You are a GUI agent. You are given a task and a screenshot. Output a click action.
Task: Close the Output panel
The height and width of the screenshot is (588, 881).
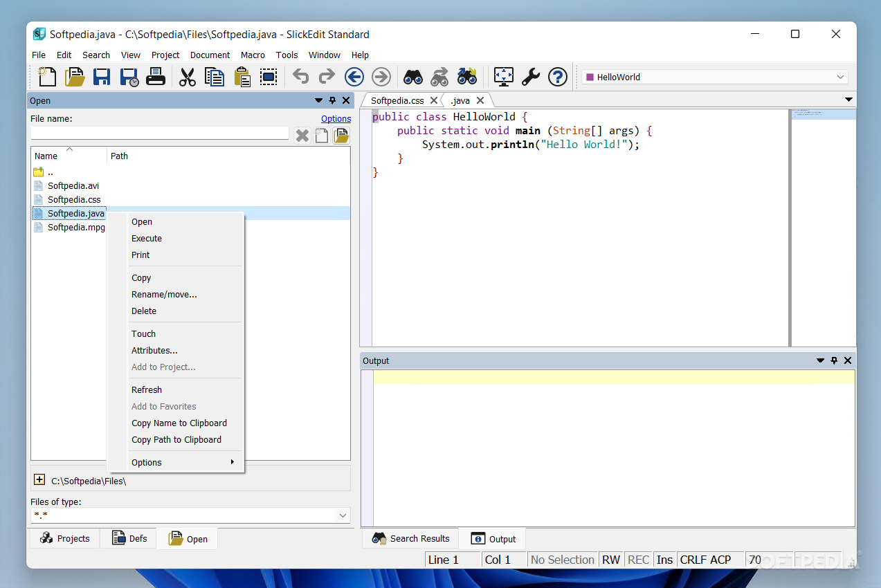point(848,360)
